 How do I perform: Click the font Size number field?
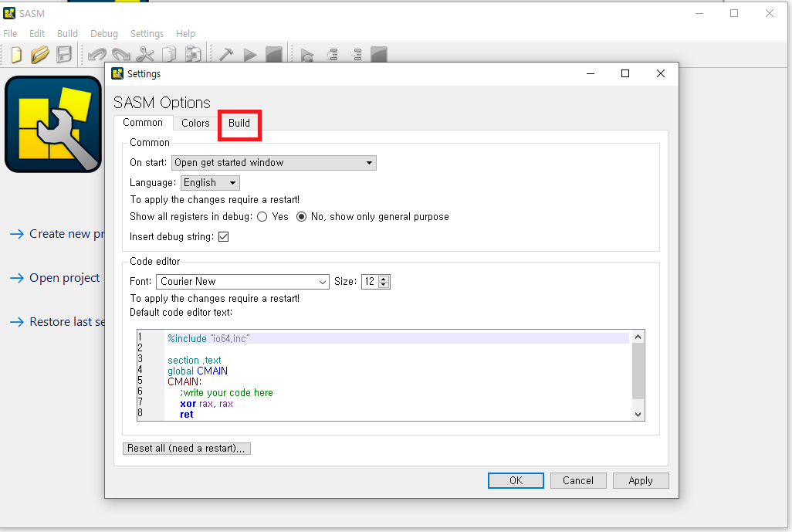[370, 281]
